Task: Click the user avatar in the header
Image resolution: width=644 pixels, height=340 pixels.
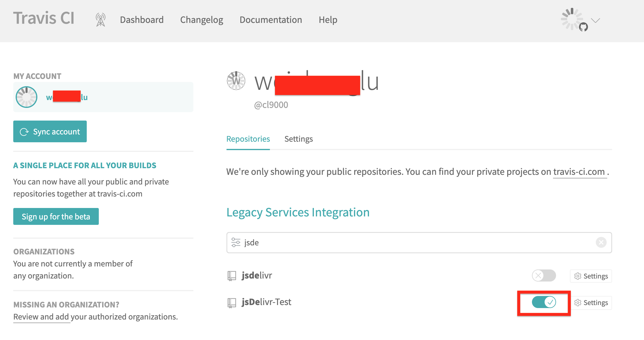Action: coord(572,19)
